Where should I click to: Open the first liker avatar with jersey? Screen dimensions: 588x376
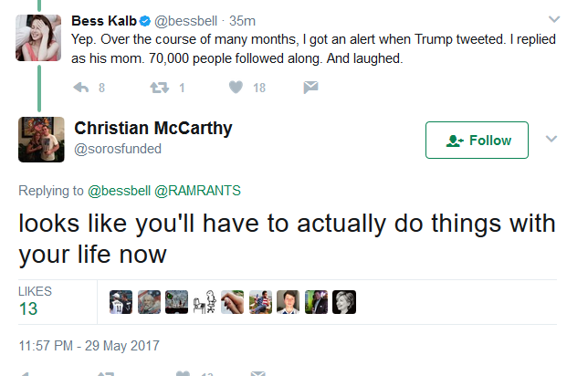(x=121, y=302)
